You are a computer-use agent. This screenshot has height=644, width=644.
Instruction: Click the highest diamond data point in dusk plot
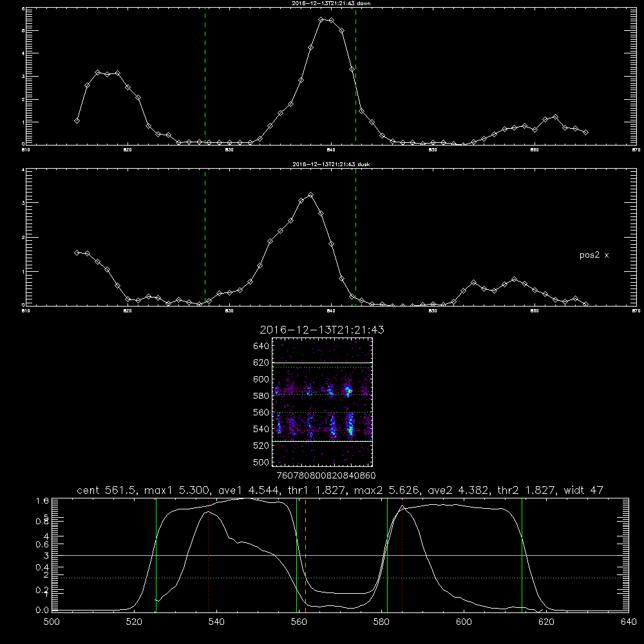311,195
